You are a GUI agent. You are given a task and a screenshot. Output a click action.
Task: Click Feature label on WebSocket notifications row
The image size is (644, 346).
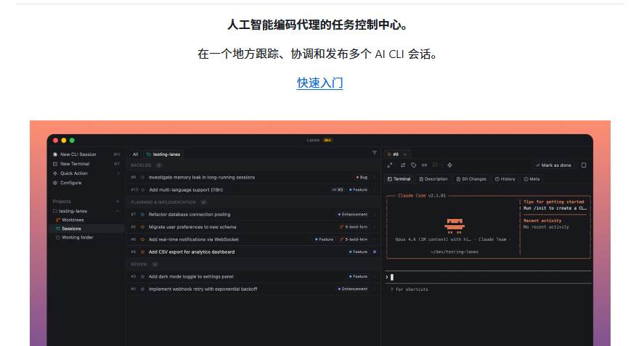(x=325, y=239)
